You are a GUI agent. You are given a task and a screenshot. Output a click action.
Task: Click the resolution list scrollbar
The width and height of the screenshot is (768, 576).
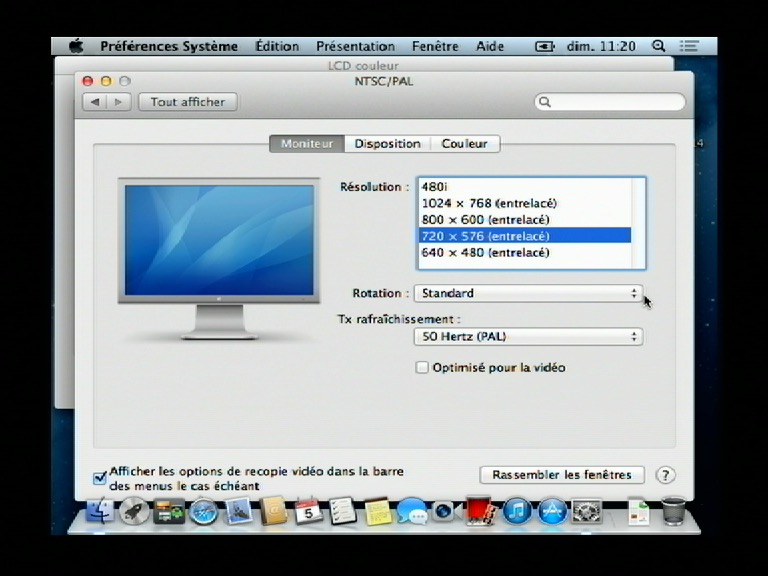coord(638,223)
